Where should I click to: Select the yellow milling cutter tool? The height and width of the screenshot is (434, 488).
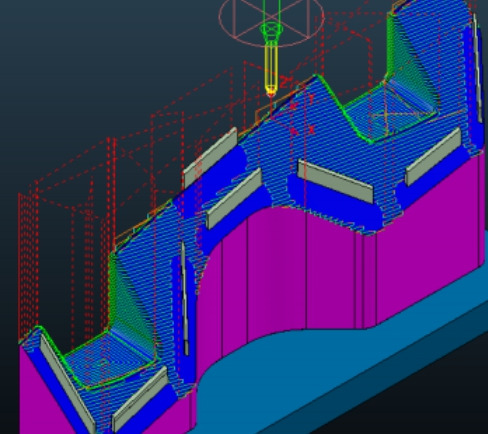[271, 68]
